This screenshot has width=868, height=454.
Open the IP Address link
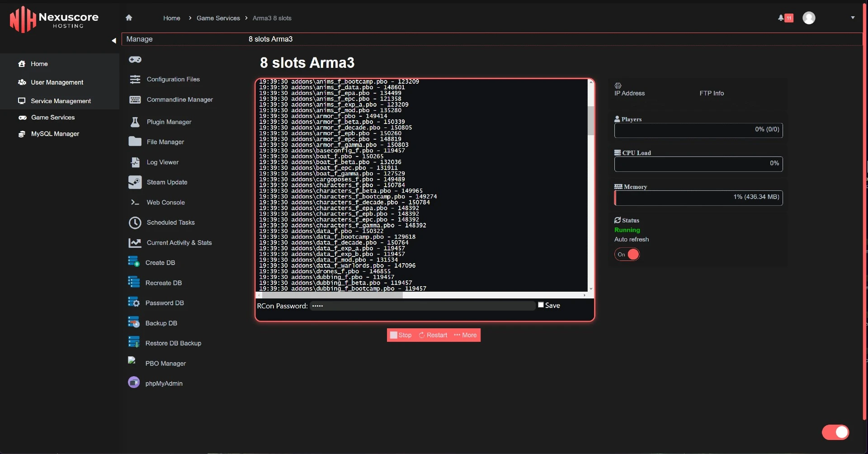pyautogui.click(x=629, y=93)
